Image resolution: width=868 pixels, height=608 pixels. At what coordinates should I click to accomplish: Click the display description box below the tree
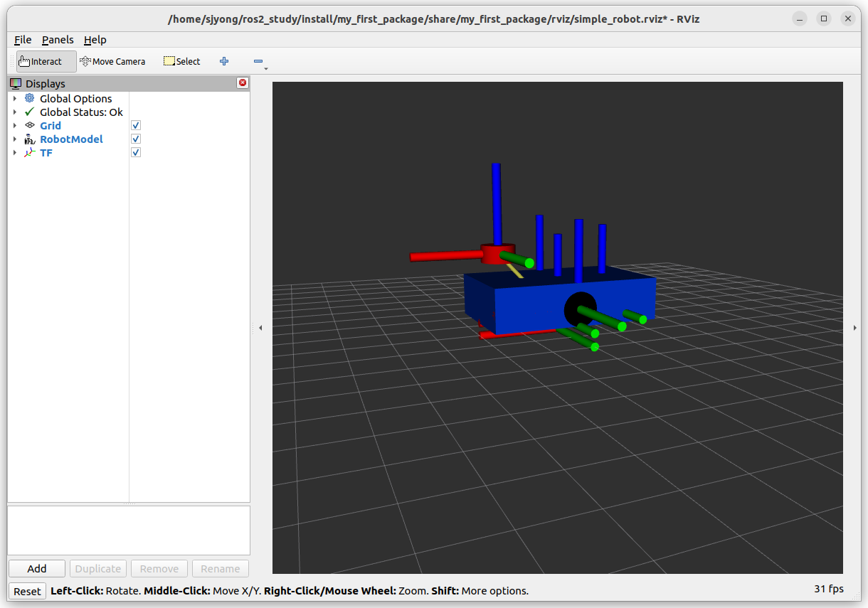click(129, 530)
